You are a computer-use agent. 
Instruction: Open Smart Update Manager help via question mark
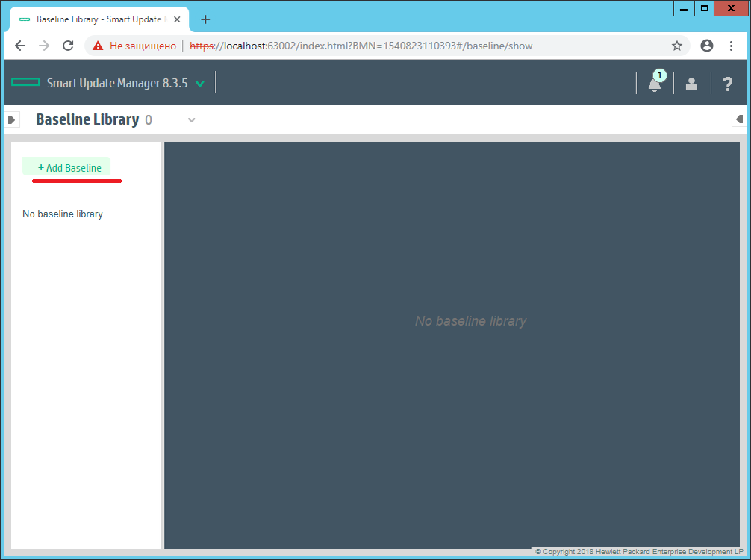point(727,83)
